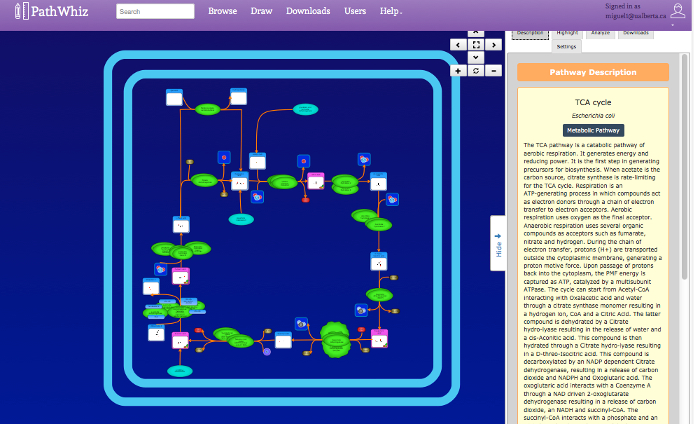Click the Pathway Description header
Image resolution: width=700 pixels, height=424 pixels.
(x=593, y=72)
